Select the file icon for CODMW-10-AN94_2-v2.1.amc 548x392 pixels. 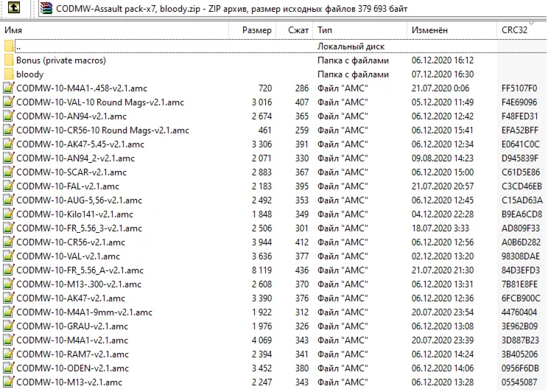pos(9,158)
